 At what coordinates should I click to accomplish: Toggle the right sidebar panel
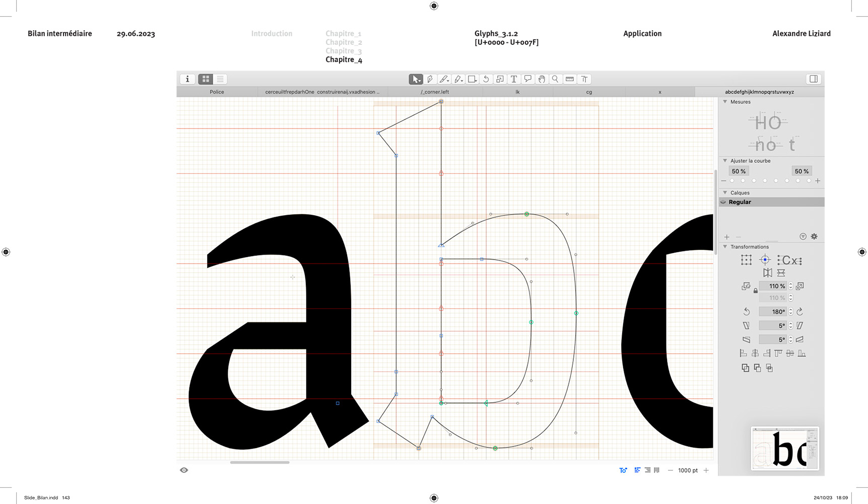pyautogui.click(x=814, y=79)
